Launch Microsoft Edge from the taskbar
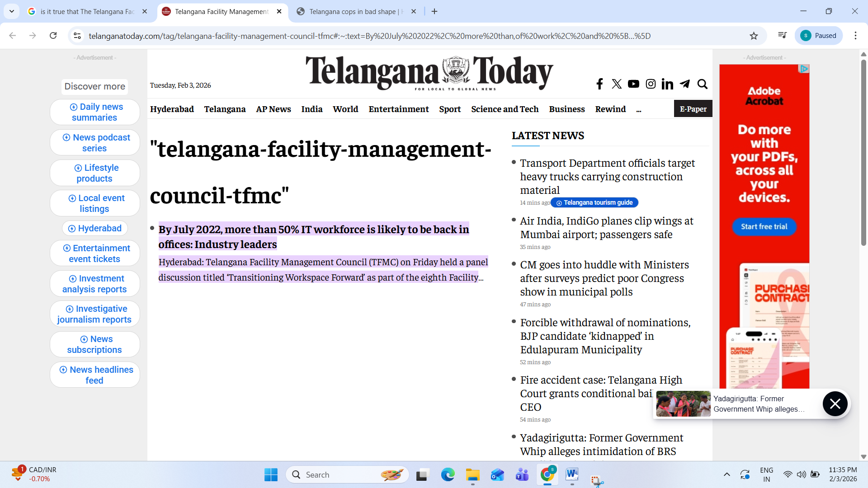The height and width of the screenshot is (488, 868). pyautogui.click(x=448, y=474)
